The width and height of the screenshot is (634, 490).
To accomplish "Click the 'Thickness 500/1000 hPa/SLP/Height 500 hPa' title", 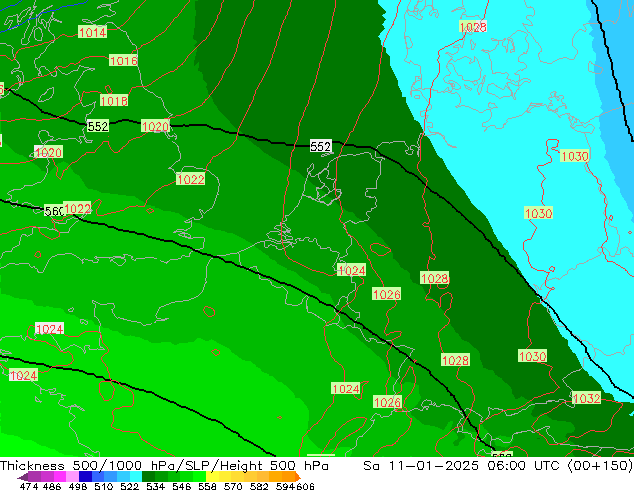I will pyautogui.click(x=164, y=466).
